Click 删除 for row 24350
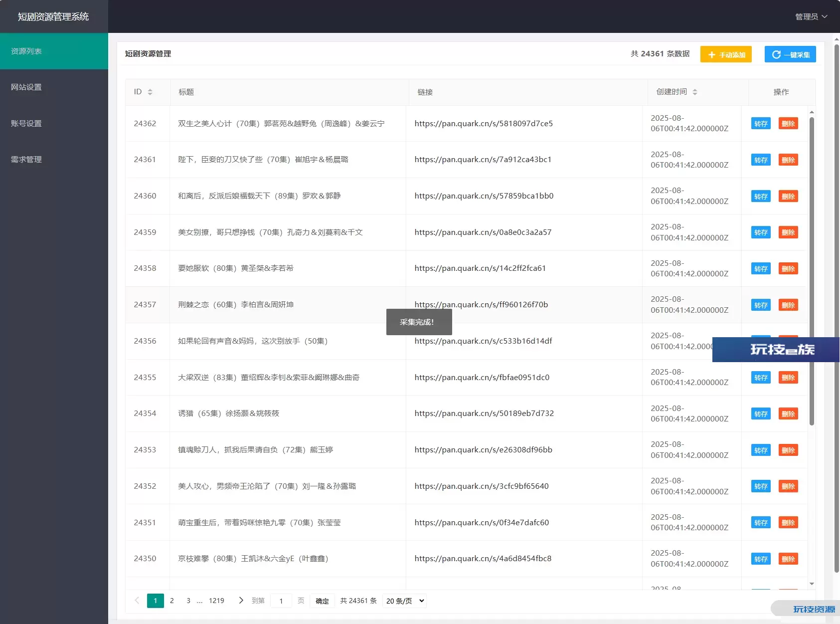840x624 pixels. coord(788,559)
